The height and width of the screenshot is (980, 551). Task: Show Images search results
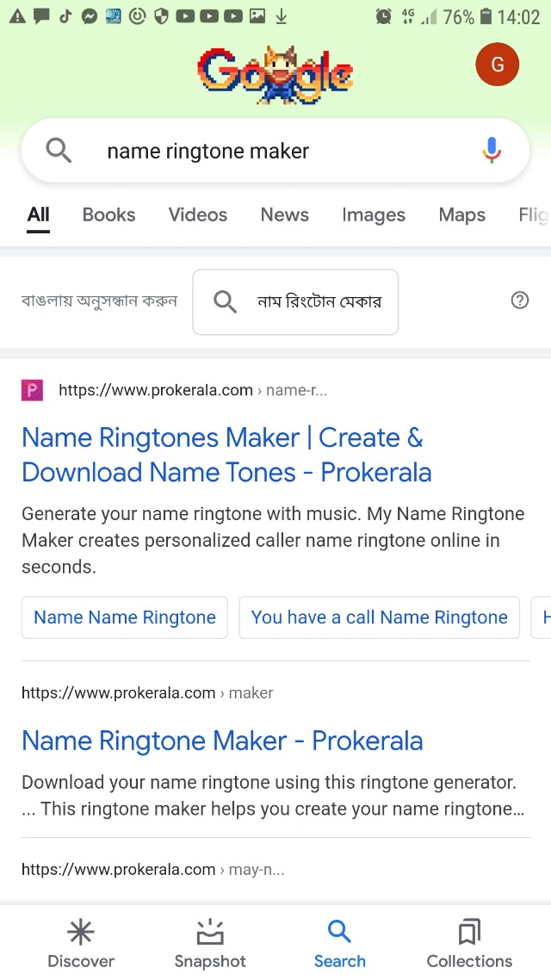(374, 214)
